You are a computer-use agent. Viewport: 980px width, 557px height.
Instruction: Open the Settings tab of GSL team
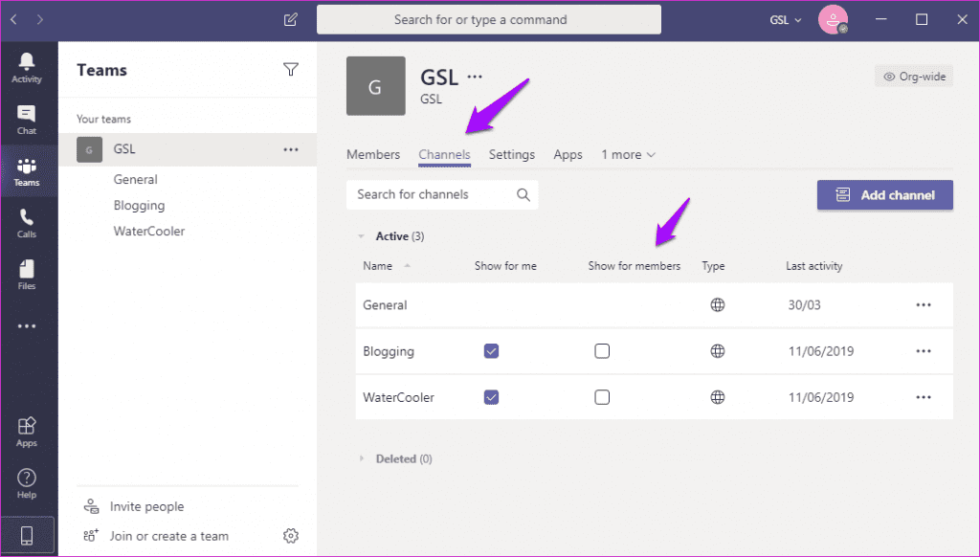point(512,154)
